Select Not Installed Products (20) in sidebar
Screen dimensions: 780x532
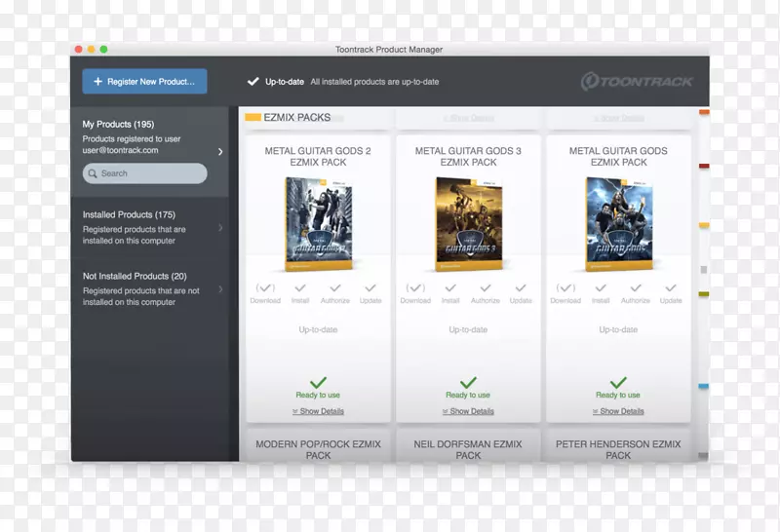[135, 277]
